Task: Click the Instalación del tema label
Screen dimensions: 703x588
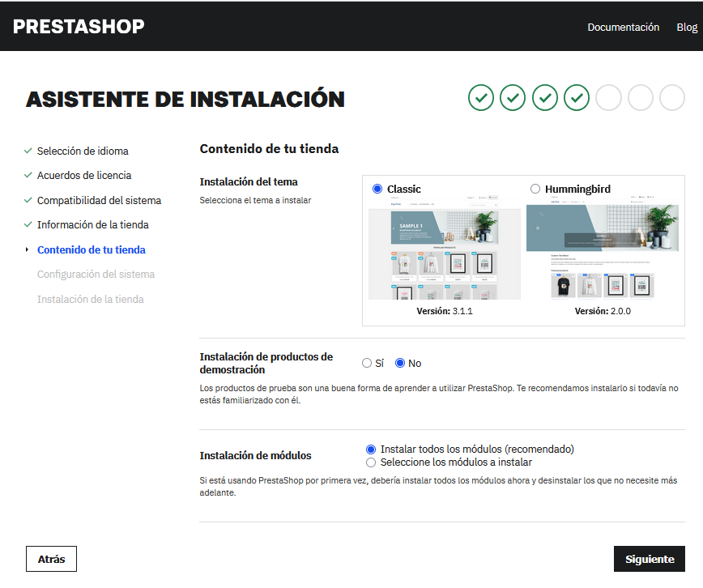Action: (x=249, y=182)
